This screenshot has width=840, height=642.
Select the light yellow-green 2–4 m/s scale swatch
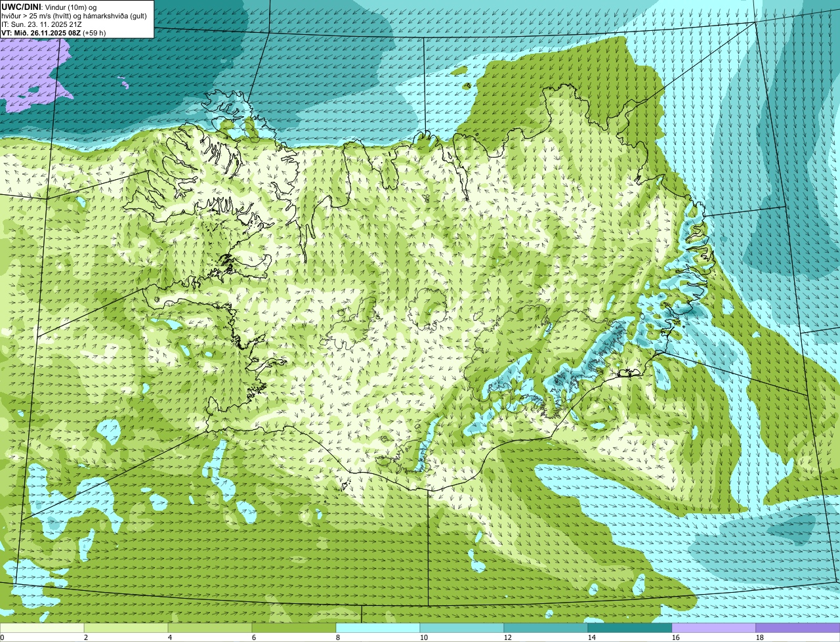coord(126,628)
